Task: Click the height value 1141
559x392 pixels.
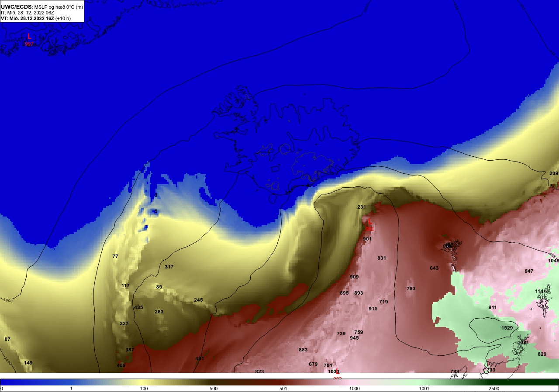Action: (x=541, y=291)
